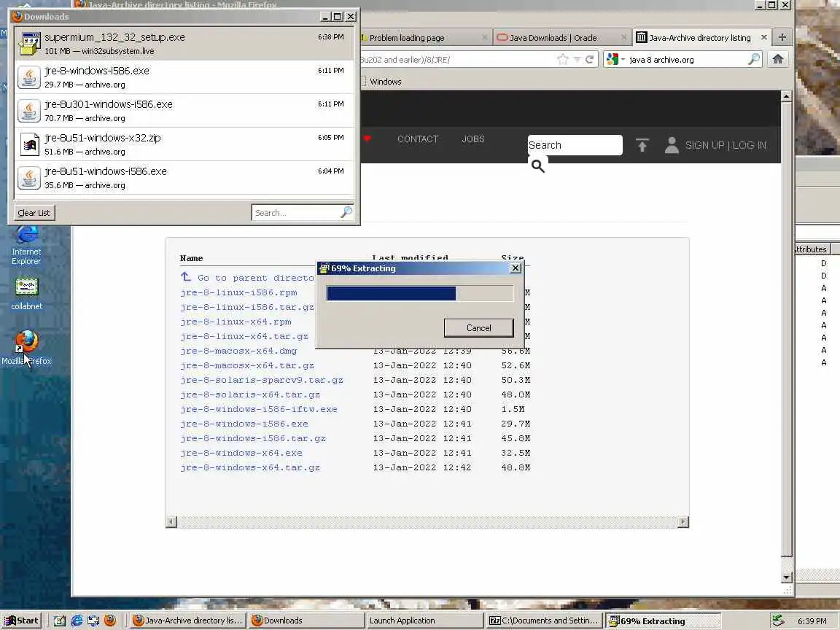The height and width of the screenshot is (630, 840).
Task: Click the listing horizontal scrollbar left arrow
Action: [171, 522]
